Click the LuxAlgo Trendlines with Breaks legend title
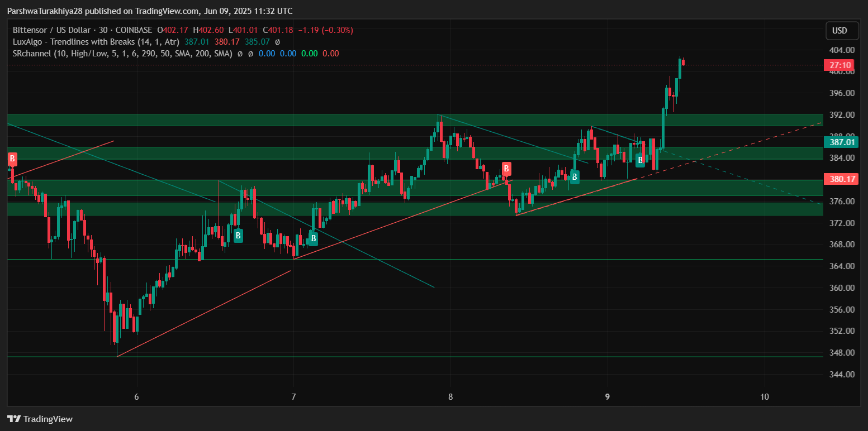Viewport: 868px width, 431px height. (96, 42)
